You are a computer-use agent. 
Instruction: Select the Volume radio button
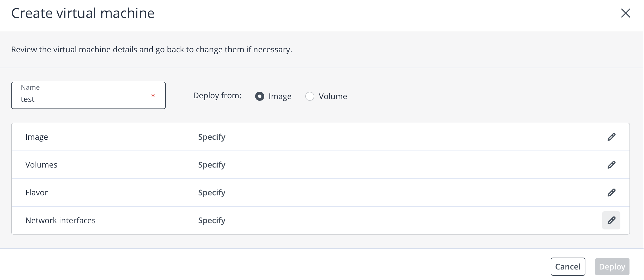tap(309, 96)
